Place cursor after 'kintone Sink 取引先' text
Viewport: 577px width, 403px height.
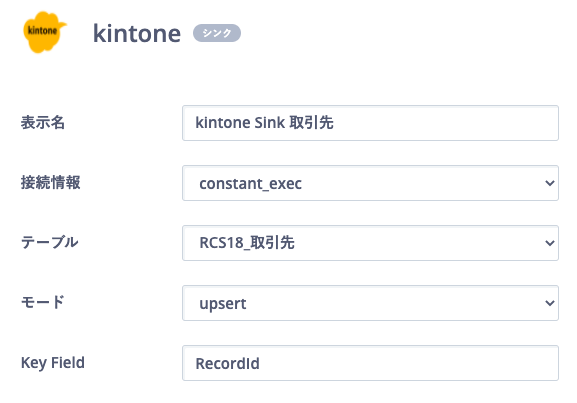point(335,123)
